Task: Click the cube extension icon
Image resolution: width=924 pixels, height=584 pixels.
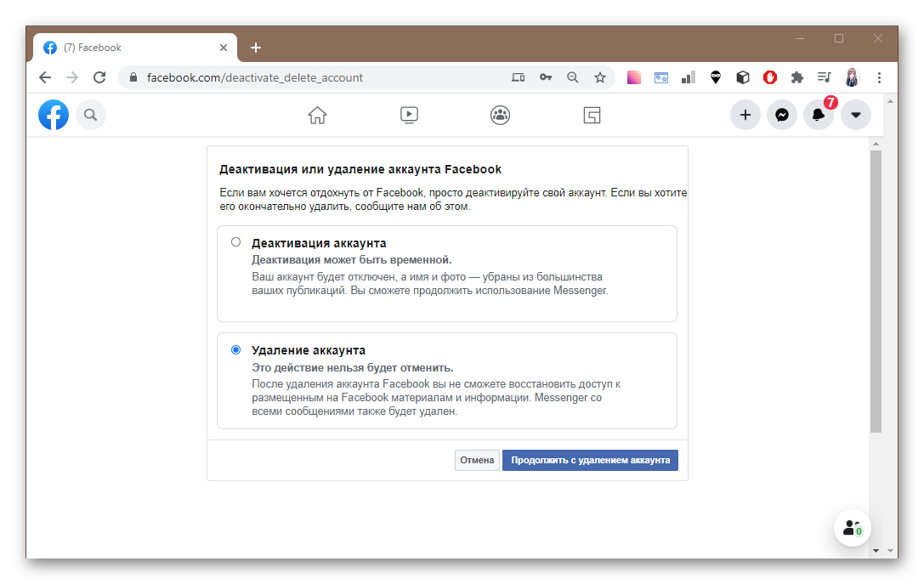Action: (x=742, y=77)
